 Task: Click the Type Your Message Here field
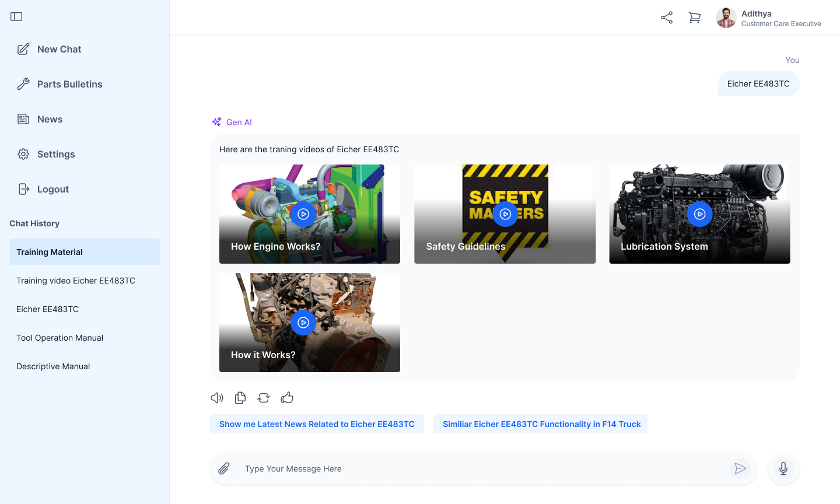click(x=483, y=468)
